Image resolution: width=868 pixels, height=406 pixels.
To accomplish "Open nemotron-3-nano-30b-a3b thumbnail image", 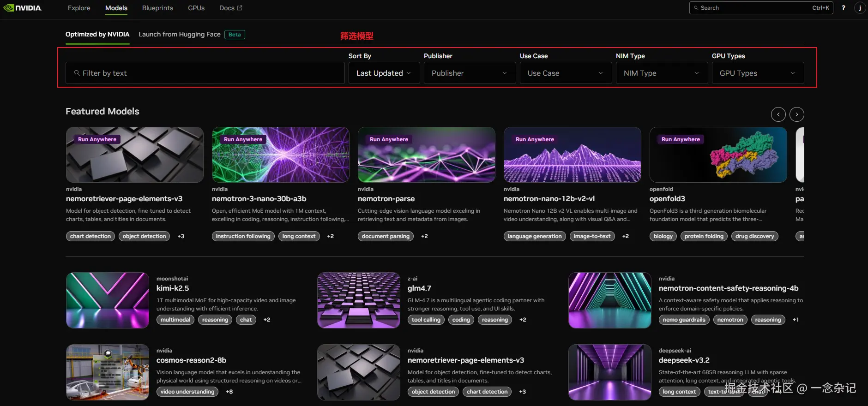I will [x=281, y=155].
